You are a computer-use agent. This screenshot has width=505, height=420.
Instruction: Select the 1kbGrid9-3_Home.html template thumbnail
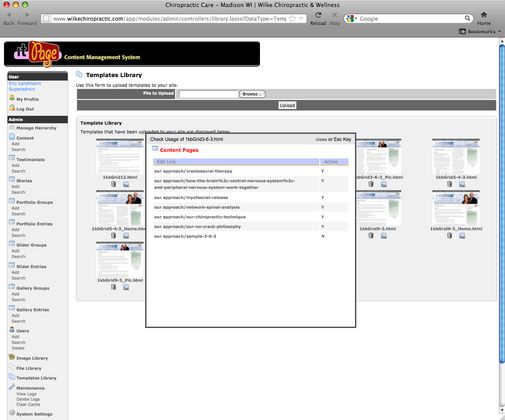coord(456,208)
